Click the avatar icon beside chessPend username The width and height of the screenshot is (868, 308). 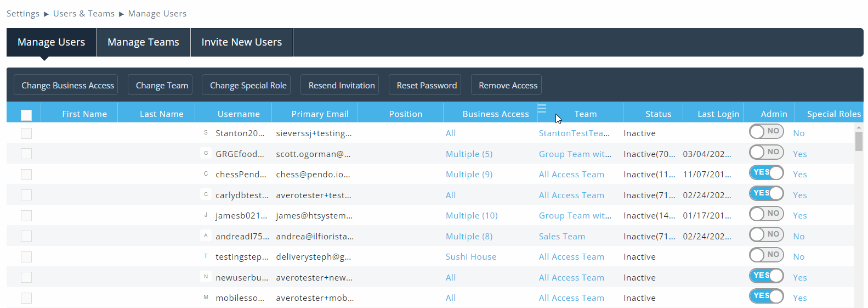(206, 174)
